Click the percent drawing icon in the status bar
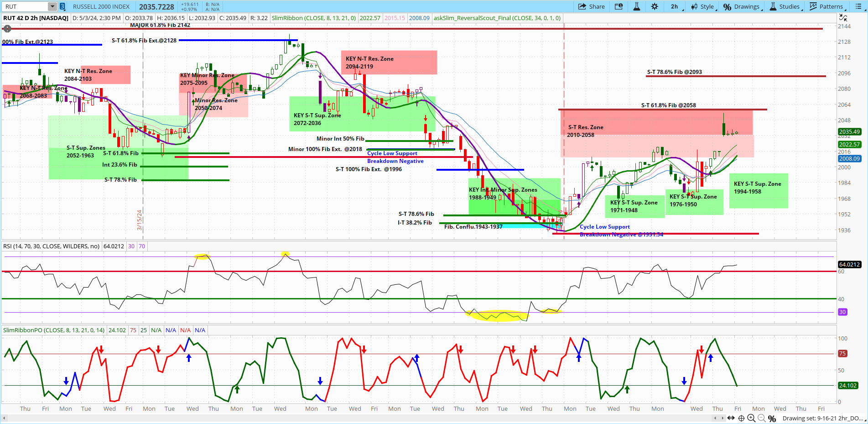868x424 pixels. 772,418
